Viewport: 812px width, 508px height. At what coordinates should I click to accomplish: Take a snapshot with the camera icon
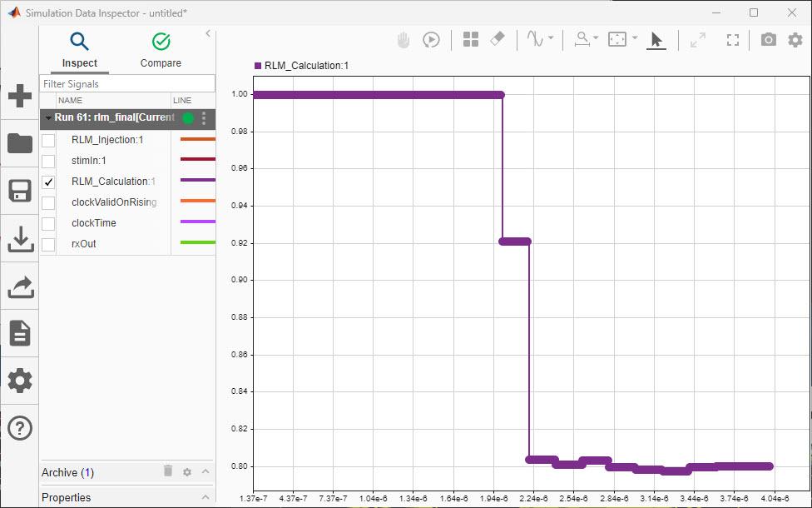click(768, 39)
